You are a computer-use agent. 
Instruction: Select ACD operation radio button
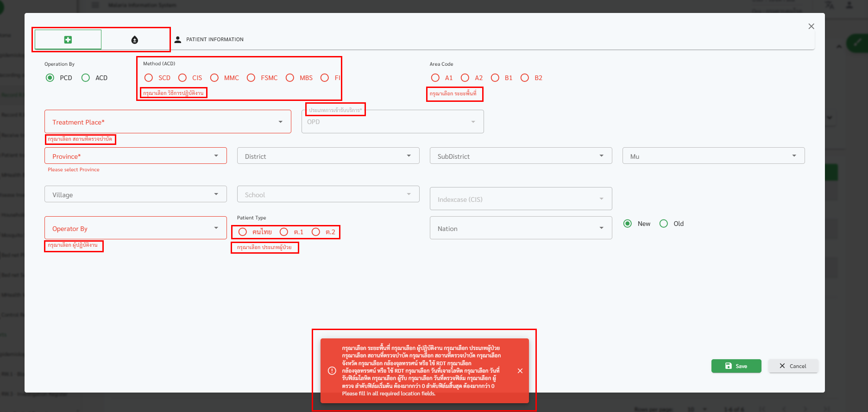tap(86, 78)
